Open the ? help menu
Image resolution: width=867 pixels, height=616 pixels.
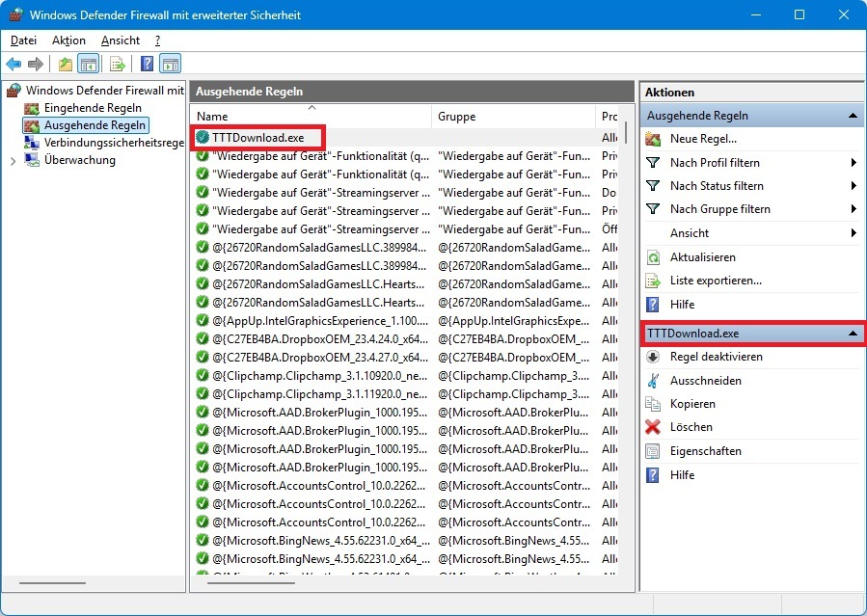click(x=157, y=40)
